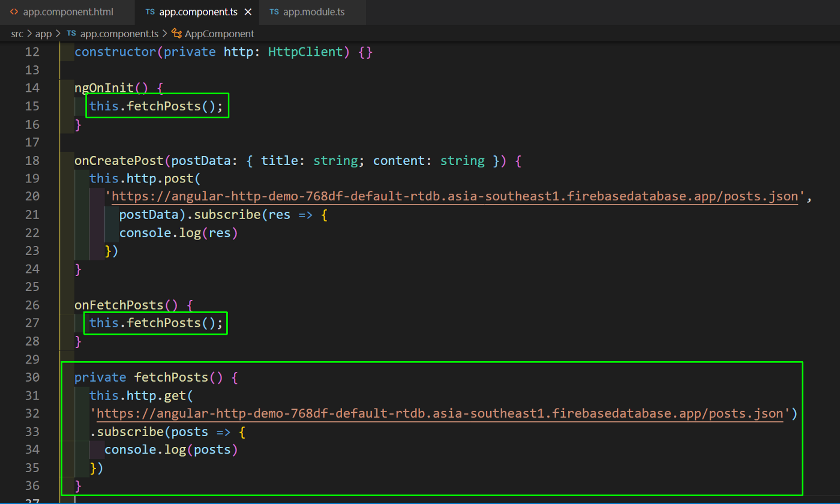Click 'onCreatePost' method name
The height and width of the screenshot is (504, 840).
(x=119, y=160)
